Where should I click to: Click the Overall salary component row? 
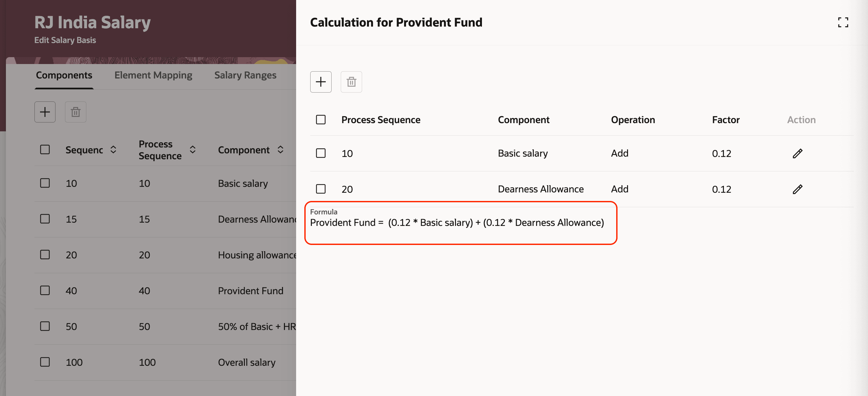[246, 362]
